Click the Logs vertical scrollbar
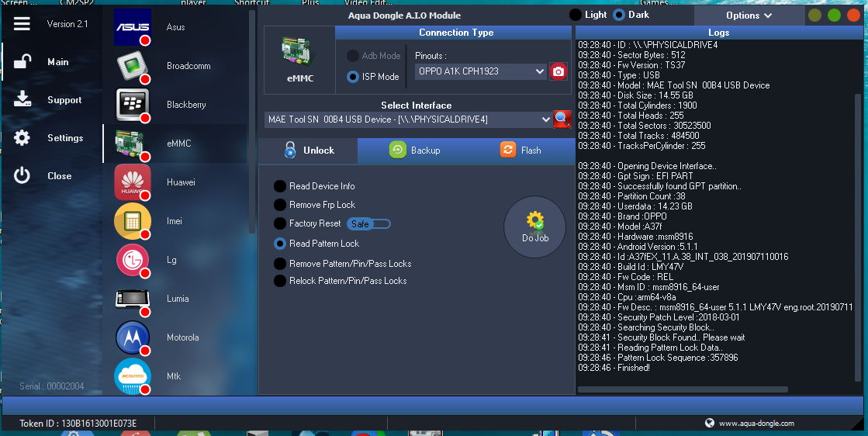 [858, 238]
